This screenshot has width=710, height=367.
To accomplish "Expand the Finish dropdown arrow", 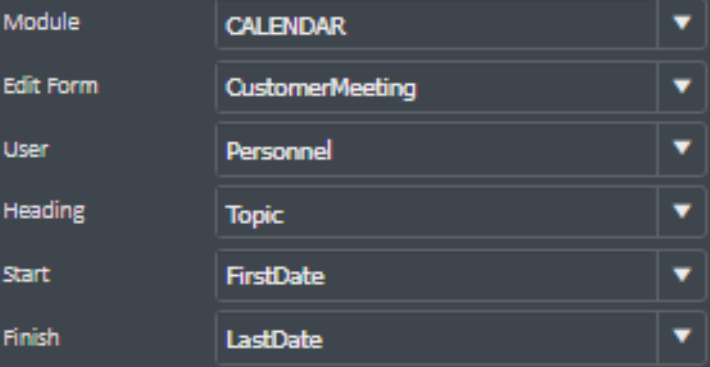I will tap(681, 336).
